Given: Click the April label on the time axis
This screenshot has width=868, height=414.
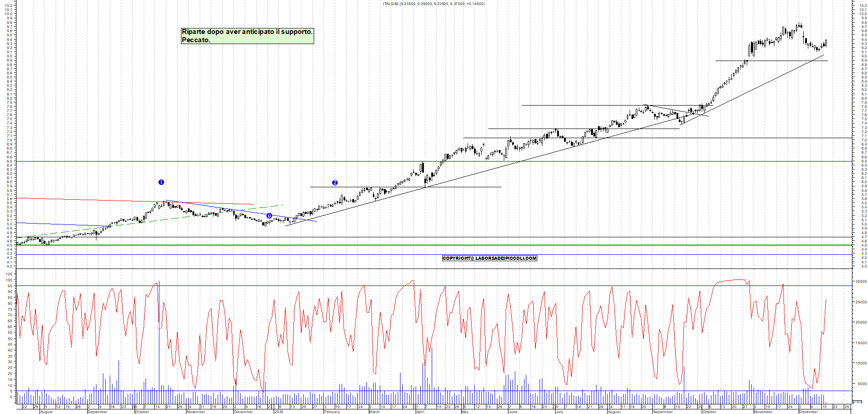Looking at the screenshot, I should pyautogui.click(x=420, y=412).
